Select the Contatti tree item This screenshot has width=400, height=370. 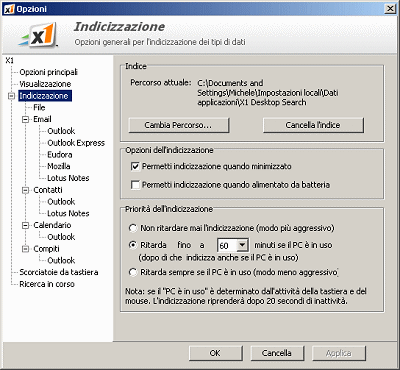(x=48, y=190)
